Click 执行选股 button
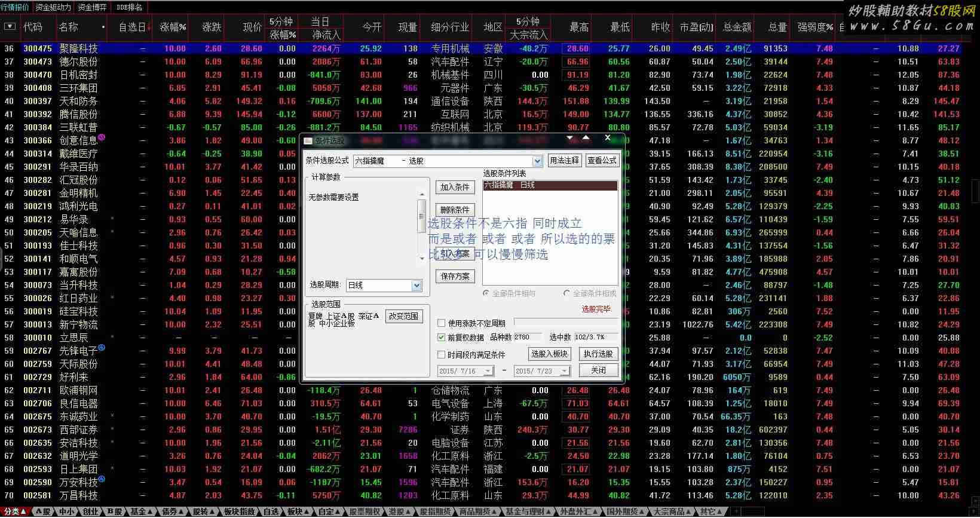Screen dimensions: 980x518 pyautogui.click(x=598, y=354)
